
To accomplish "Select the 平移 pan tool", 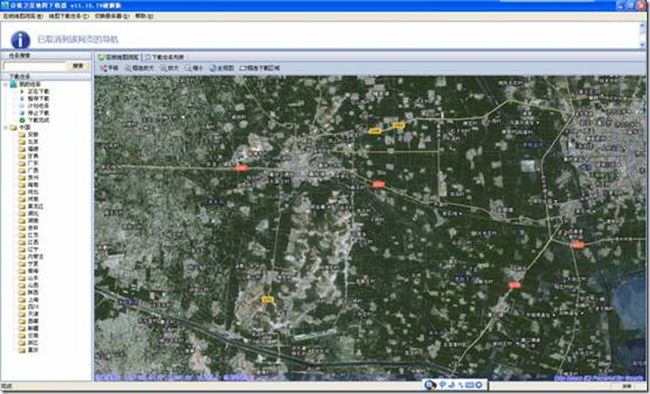I will point(109,68).
